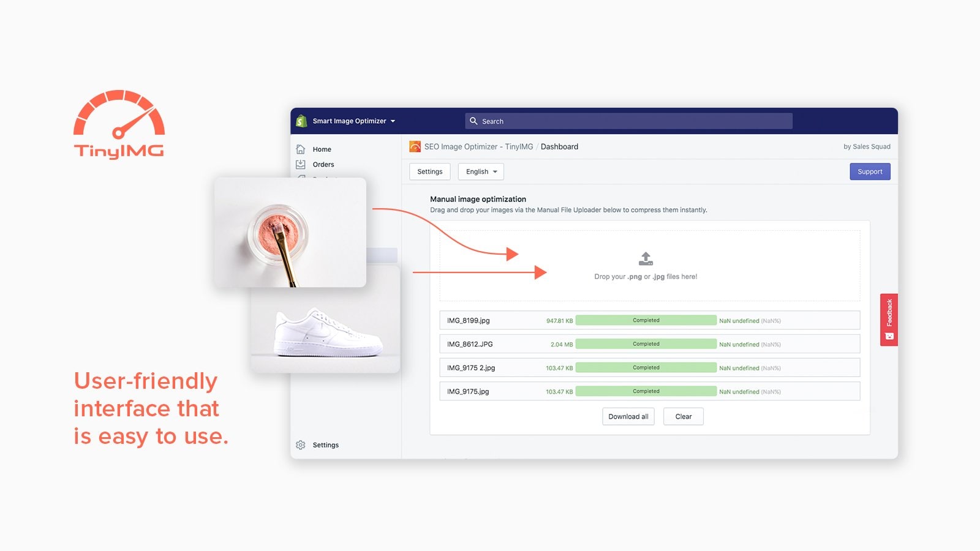Click the Completed progress bar for IMG_9175 2.jpg
The image size is (980, 551).
point(646,367)
